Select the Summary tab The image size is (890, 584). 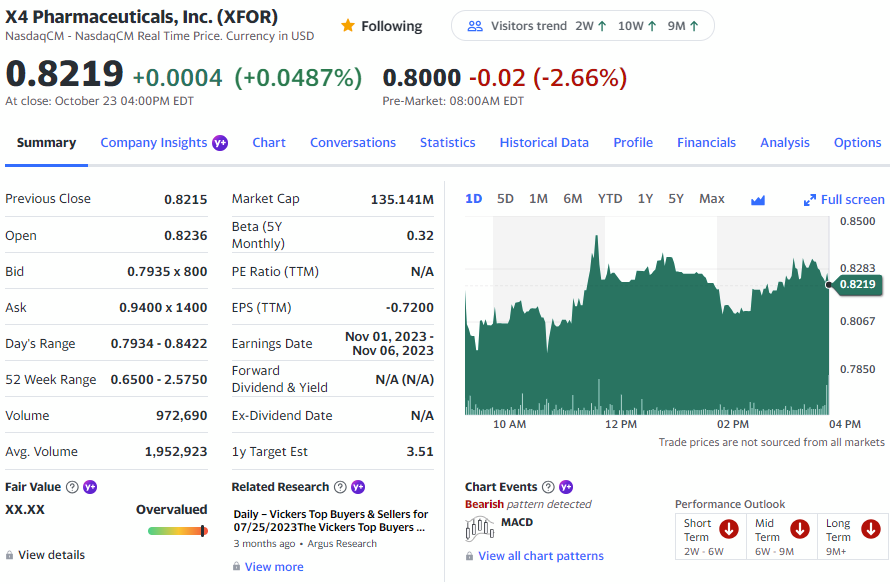pos(47,143)
